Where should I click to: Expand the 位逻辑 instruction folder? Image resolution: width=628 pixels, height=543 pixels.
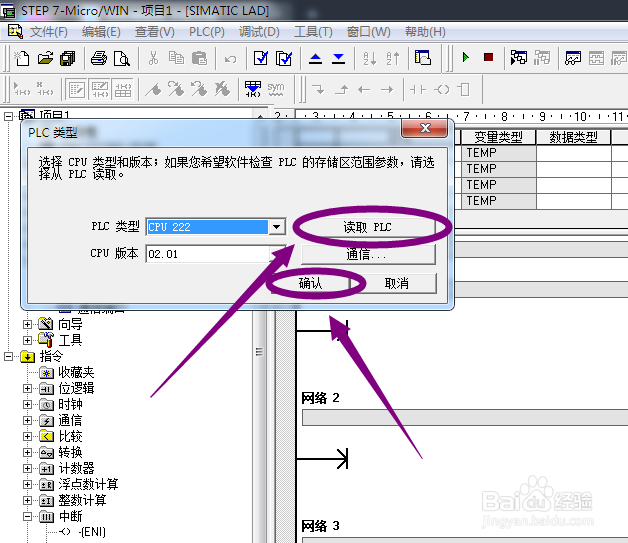tap(27, 388)
